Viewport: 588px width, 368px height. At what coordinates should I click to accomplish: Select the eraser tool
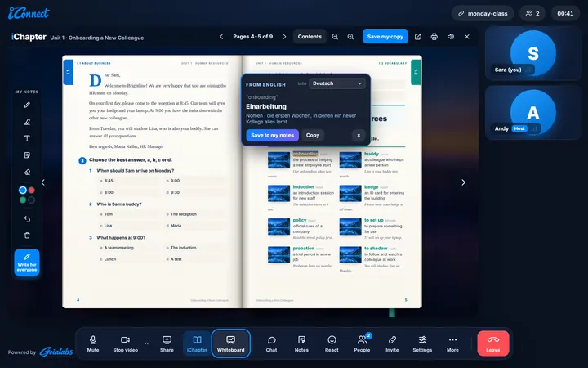click(27, 172)
